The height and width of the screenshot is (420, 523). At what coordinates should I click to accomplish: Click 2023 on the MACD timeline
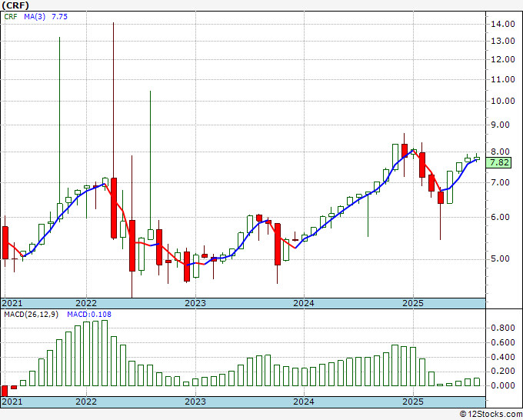(195, 402)
